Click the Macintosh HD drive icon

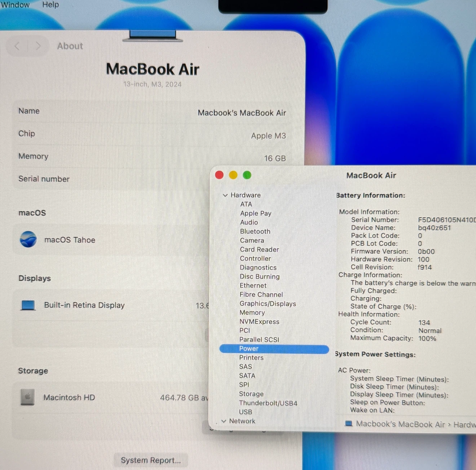point(27,397)
